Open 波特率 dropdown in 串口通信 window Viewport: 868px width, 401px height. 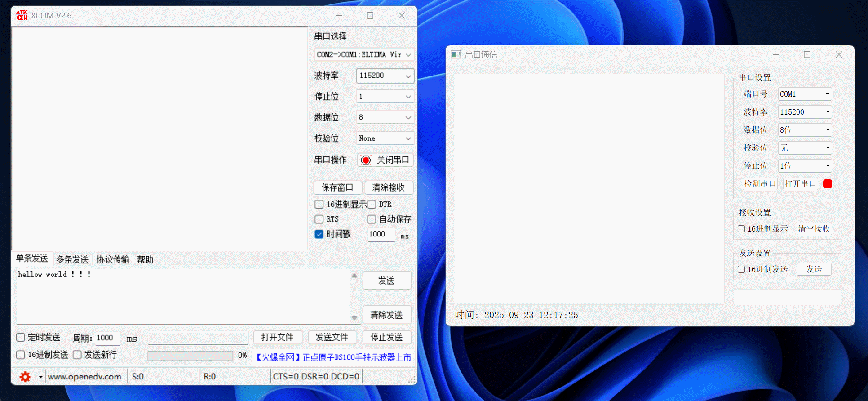[805, 112]
